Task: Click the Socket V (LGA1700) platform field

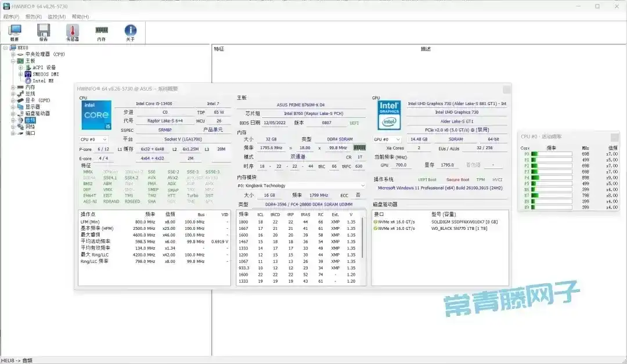Action: point(183,139)
